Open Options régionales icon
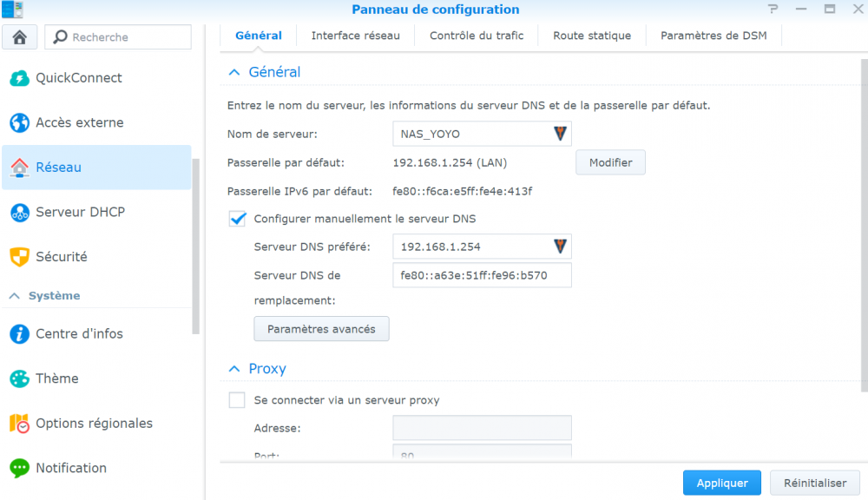The height and width of the screenshot is (500, 868). (19, 424)
